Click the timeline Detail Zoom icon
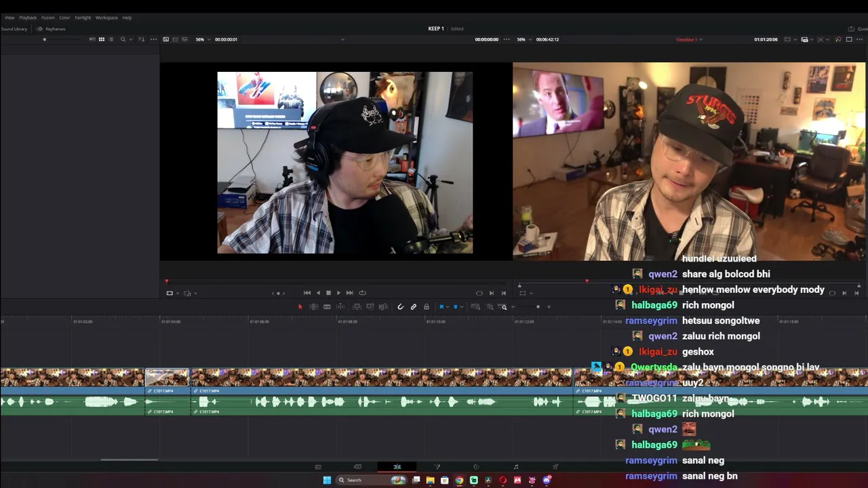This screenshot has height=488, width=868. (490, 307)
